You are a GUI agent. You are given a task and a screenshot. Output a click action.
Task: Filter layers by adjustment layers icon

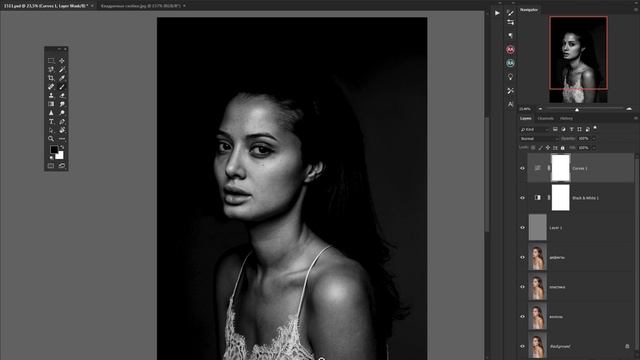point(563,129)
